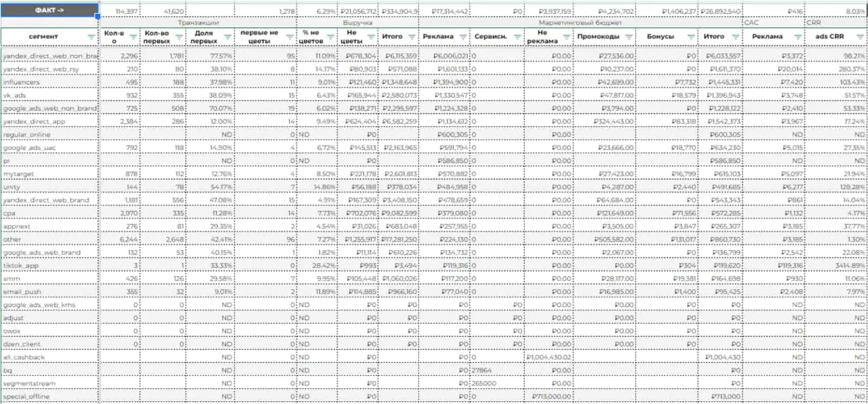Viewport: 868px width, 404px height.
Task: Select the yandex_direct_web_rsy segment cell
Action: (50, 69)
